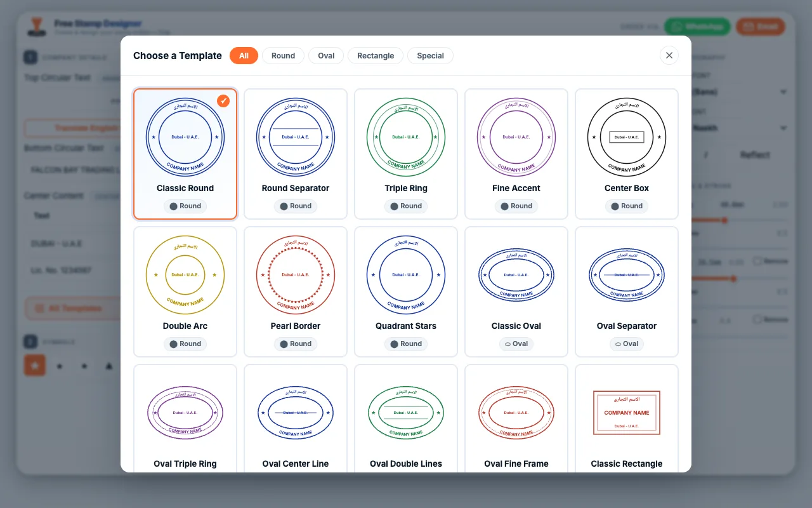This screenshot has height=508, width=812.
Task: Click the WhatsApp order button in background
Action: click(697, 27)
